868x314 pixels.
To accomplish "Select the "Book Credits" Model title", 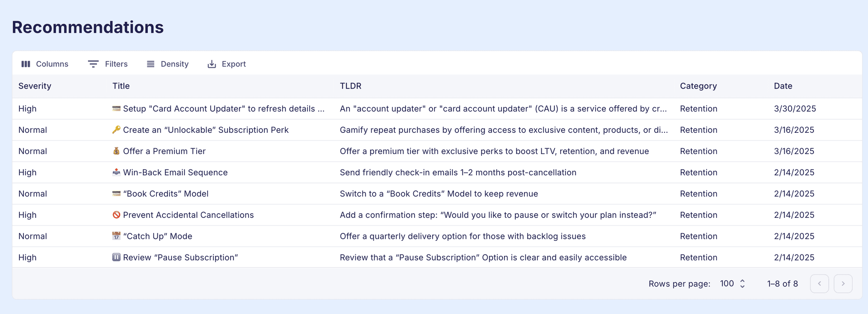I will 165,194.
